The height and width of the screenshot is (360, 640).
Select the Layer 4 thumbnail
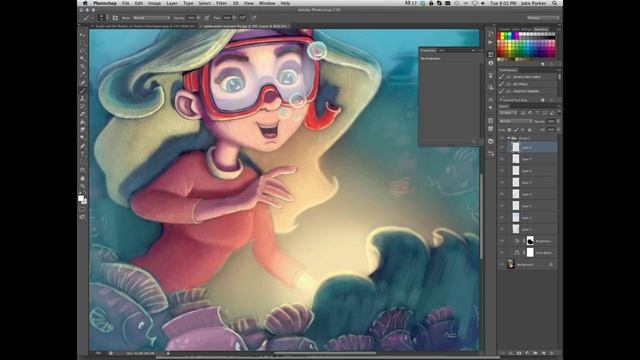(516, 194)
